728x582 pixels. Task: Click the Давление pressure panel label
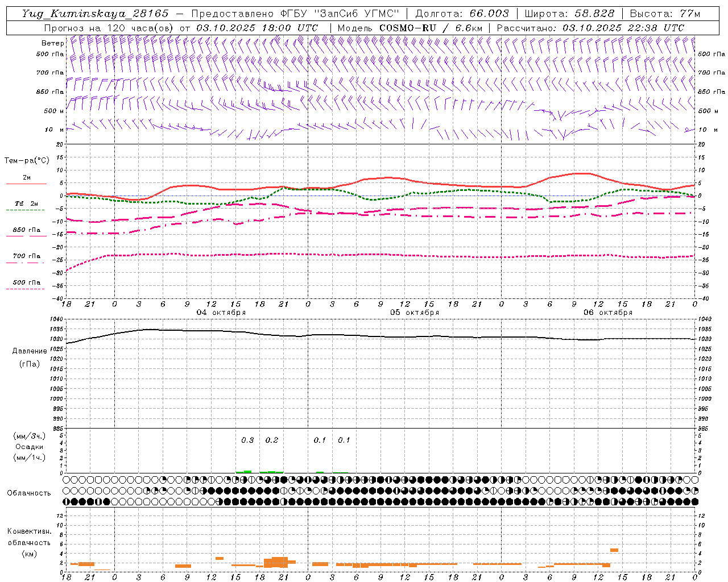click(30, 351)
